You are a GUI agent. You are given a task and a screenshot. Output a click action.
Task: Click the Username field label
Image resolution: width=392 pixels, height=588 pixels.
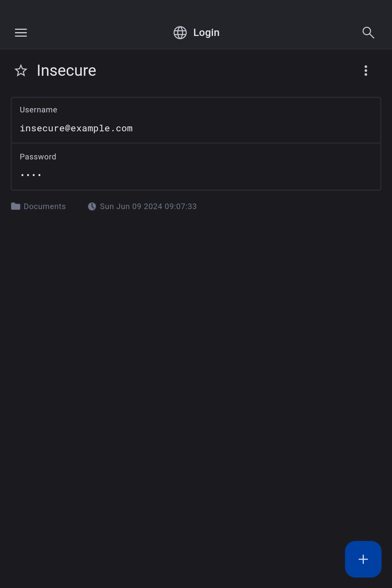tap(39, 110)
